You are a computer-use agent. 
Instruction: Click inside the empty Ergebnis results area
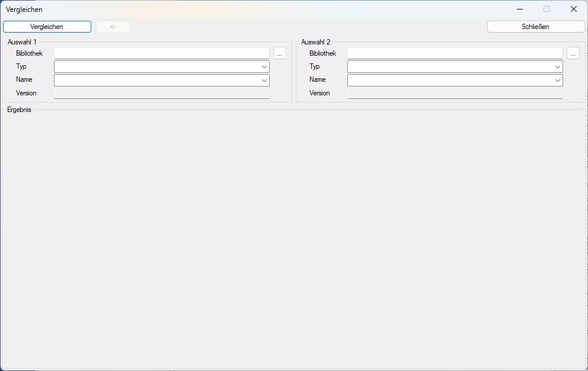294,237
